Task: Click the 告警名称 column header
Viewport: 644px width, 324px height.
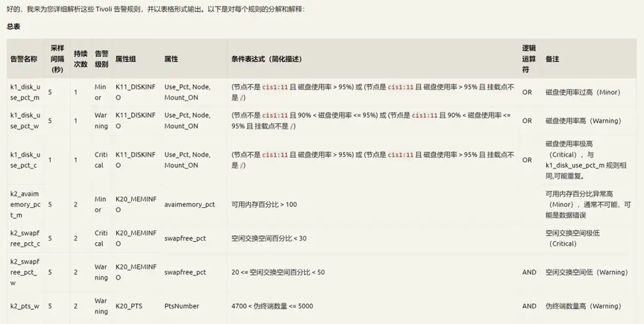Action: pos(24,59)
